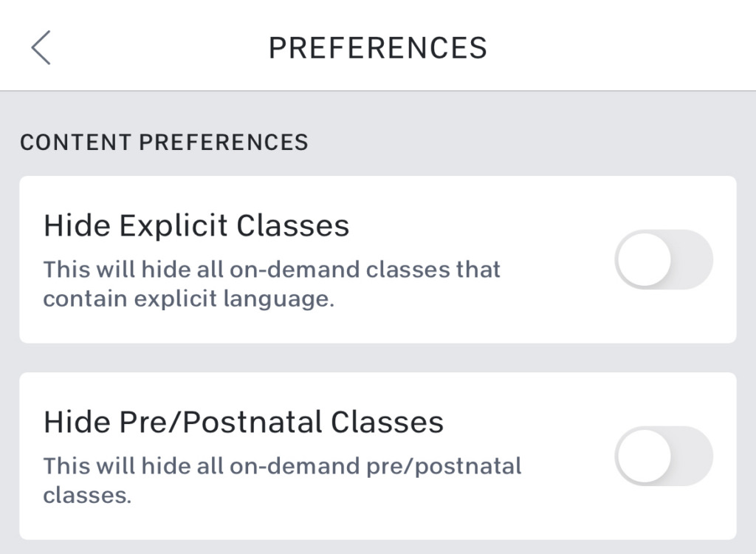Flip the pre/postnatal classes switch on
This screenshot has height=554, width=756.
pos(662,456)
